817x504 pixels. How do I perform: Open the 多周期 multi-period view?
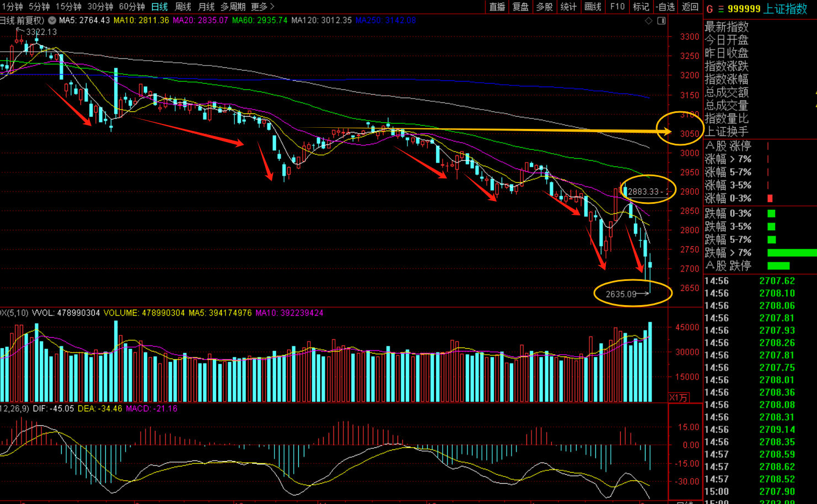(x=233, y=7)
